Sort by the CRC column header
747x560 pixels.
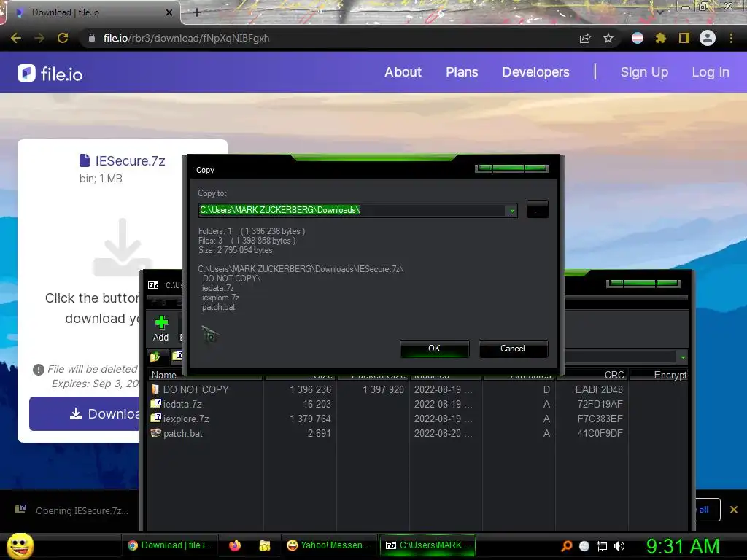614,376
